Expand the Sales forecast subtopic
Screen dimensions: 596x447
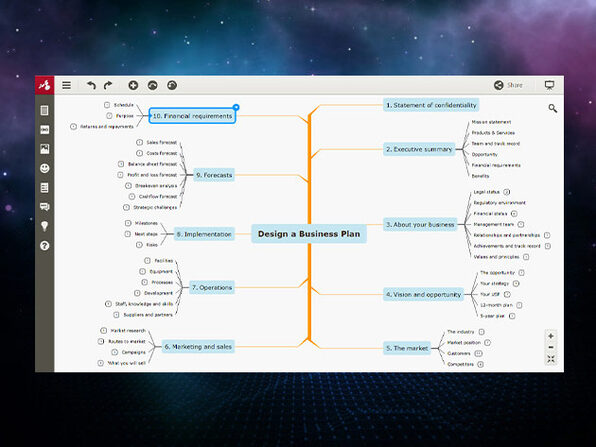pos(139,142)
